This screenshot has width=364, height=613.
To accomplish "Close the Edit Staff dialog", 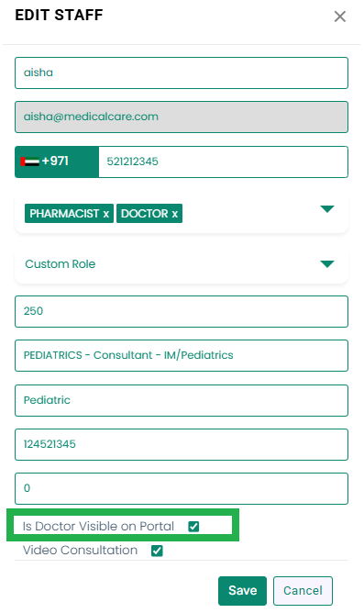I will point(340,17).
